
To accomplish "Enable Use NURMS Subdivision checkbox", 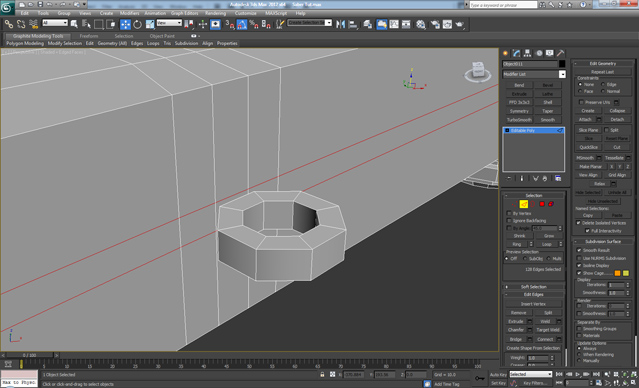I will [x=579, y=258].
